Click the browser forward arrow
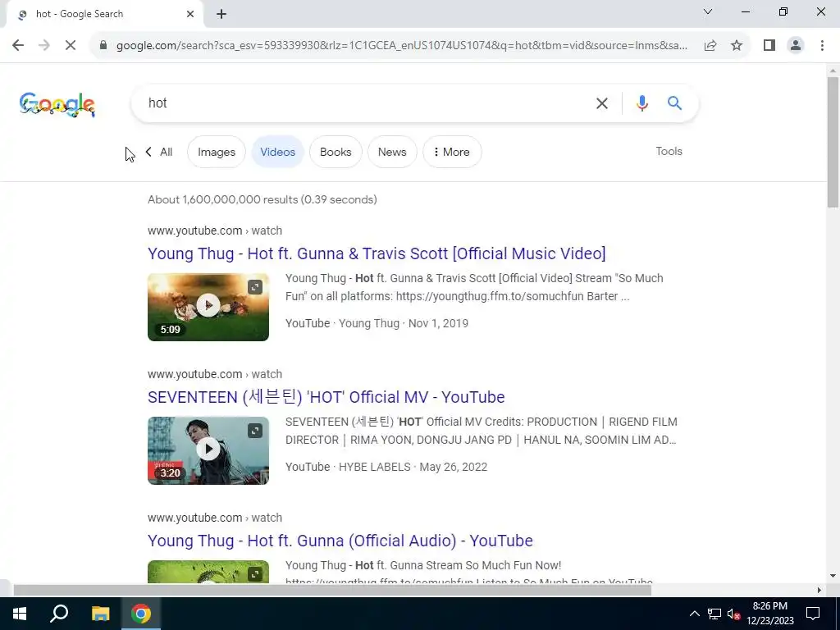840x630 pixels. (x=44, y=46)
